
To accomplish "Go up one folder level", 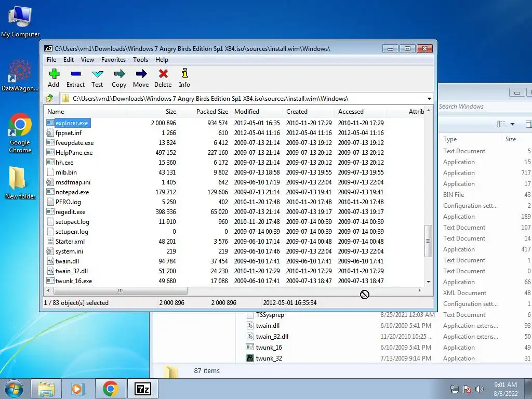I will (x=49, y=98).
